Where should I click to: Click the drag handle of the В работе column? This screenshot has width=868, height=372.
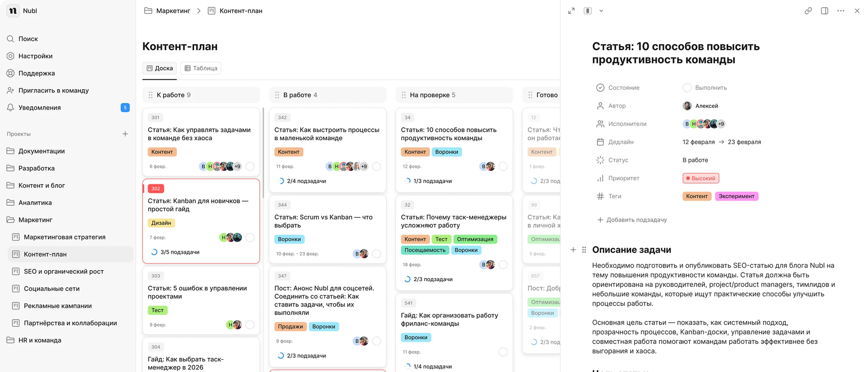tap(277, 95)
